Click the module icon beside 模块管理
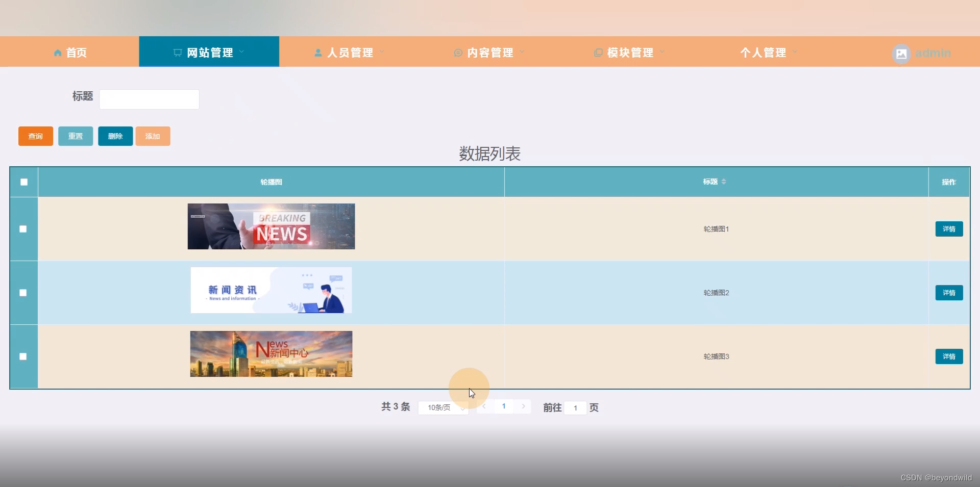 (x=598, y=52)
